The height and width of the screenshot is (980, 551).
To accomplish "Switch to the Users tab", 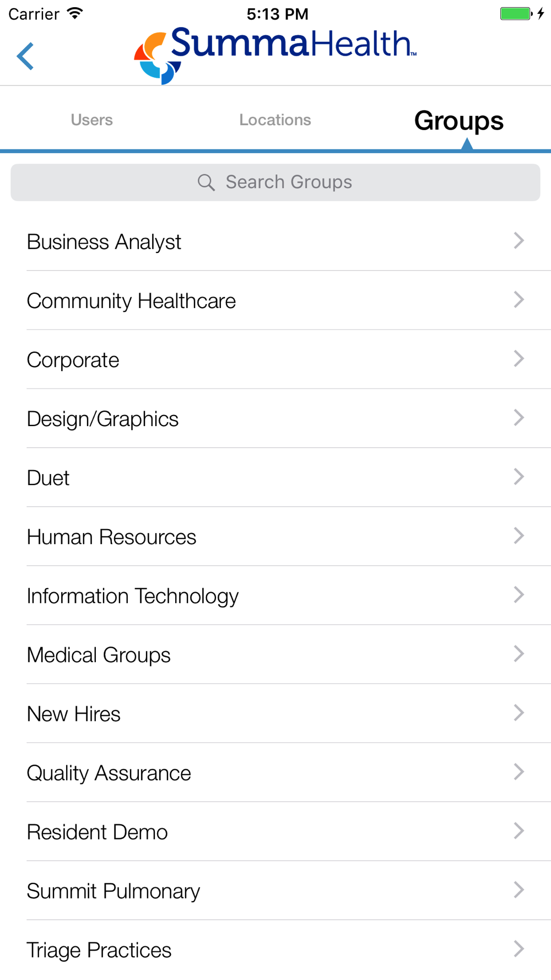I will (91, 120).
